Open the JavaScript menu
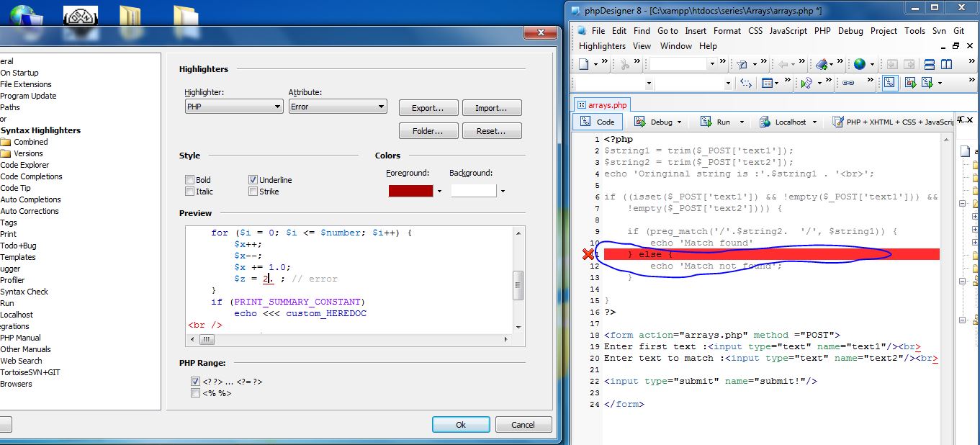Screen dimensions: 980x445 [x=788, y=31]
